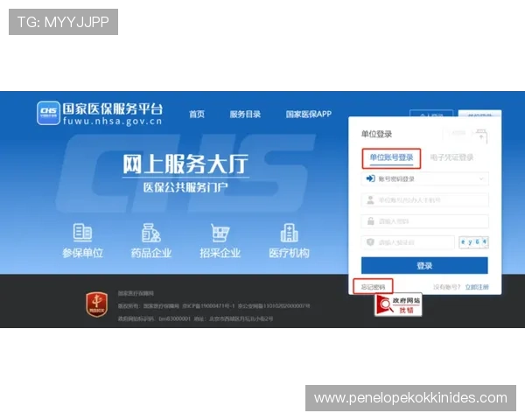Image resolution: width=525 pixels, height=420 pixels.
Task: Click the 网上服务大厅 hero heading
Action: click(x=185, y=164)
